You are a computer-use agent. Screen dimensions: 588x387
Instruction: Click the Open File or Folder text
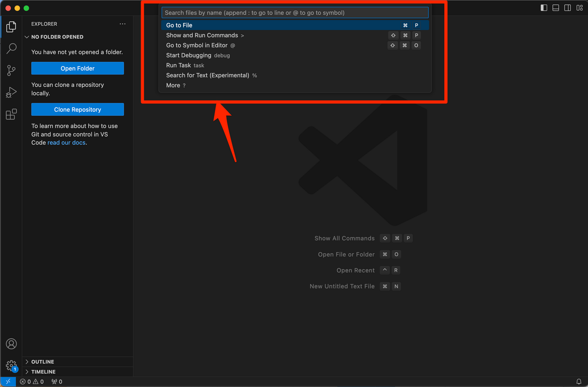[x=346, y=255]
